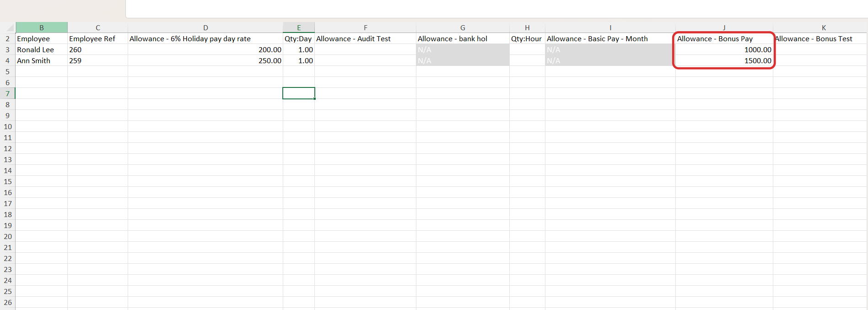868x310 pixels.
Task: Select column D header
Action: [x=205, y=27]
